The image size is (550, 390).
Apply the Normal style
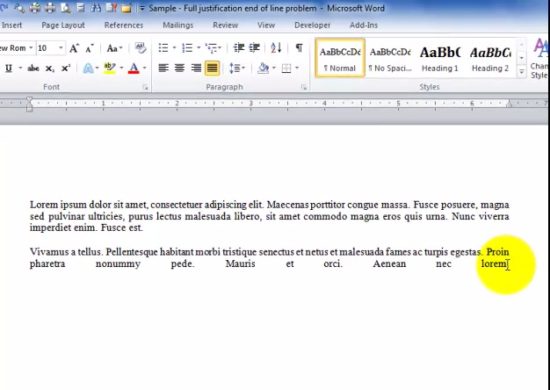click(340, 58)
